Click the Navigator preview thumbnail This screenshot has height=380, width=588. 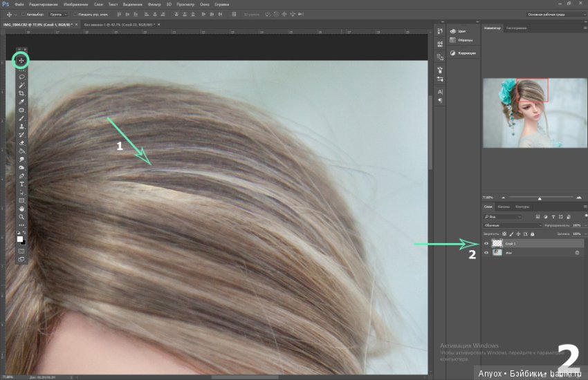click(535, 113)
